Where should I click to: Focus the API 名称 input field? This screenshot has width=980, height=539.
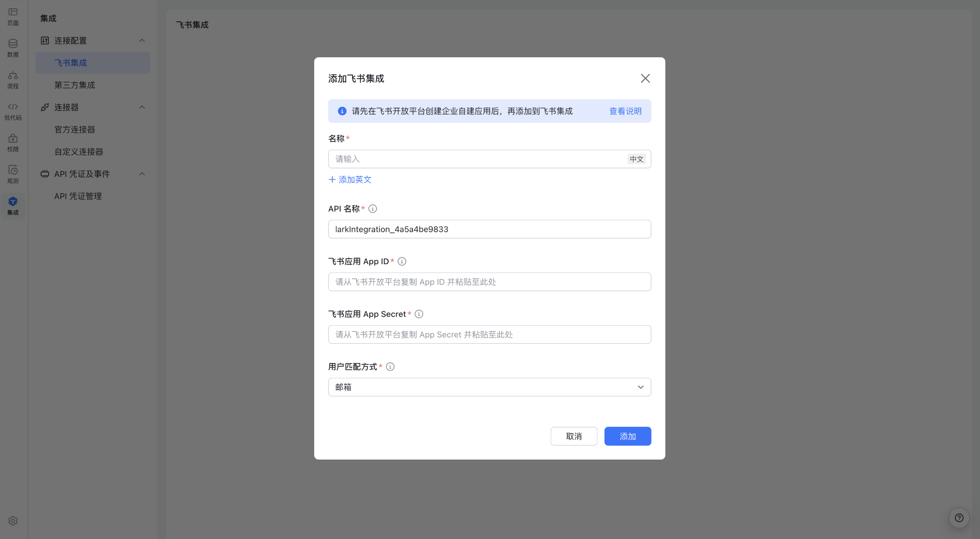489,229
